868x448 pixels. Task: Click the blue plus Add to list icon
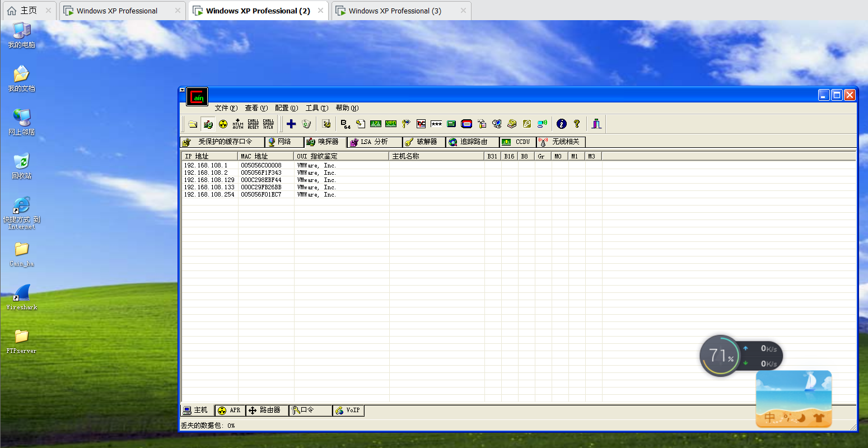291,124
